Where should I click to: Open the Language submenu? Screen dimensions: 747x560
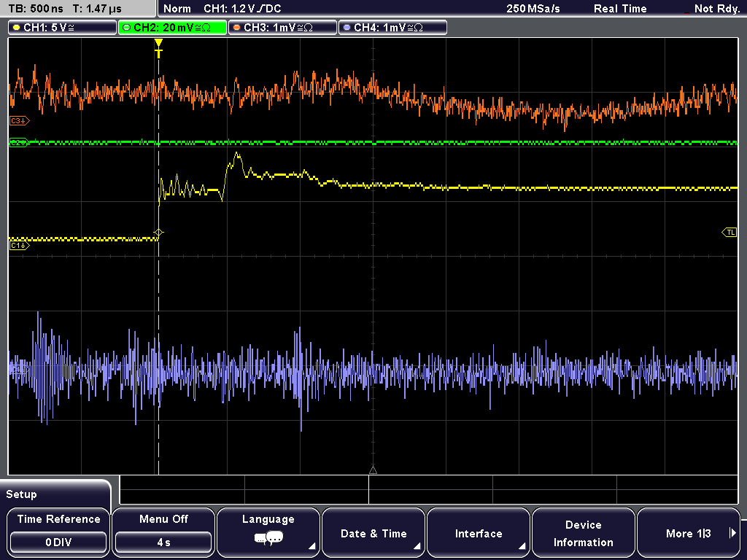(x=268, y=532)
